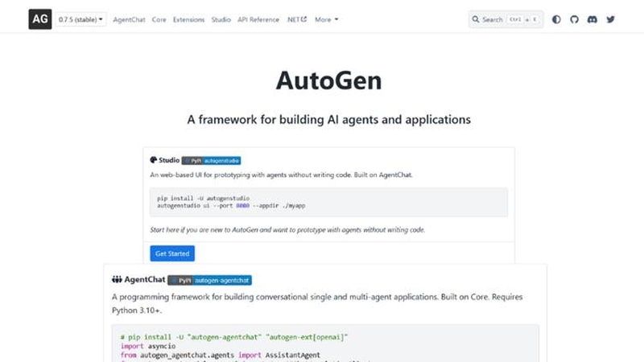644x362 pixels.
Task: Click the Search field in the navbar
Action: [x=506, y=19]
